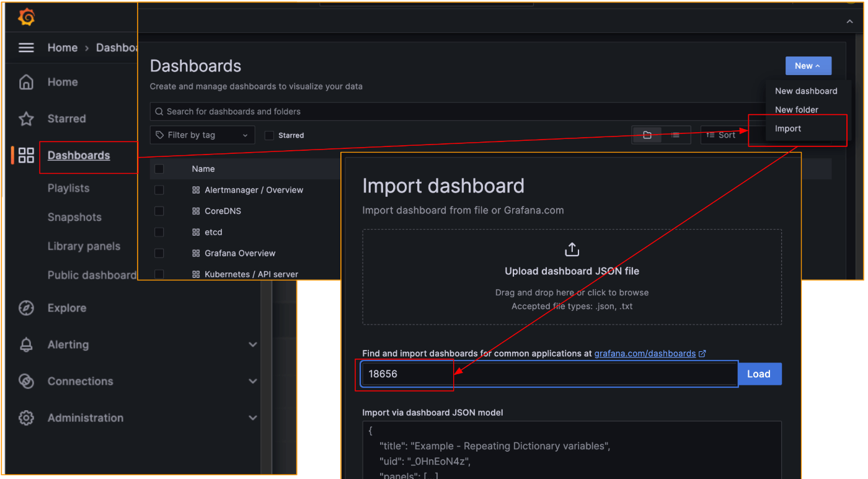Screen dimensions: 868x479
Task: Choose Import from the New menu
Action: tap(788, 128)
